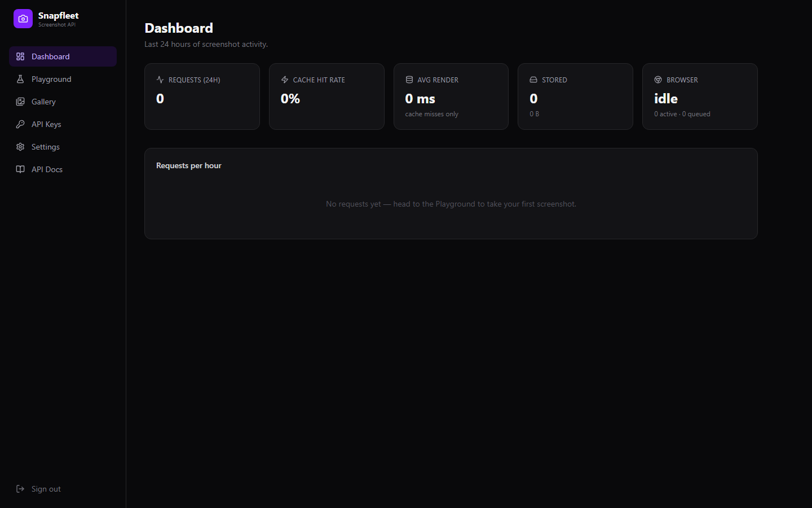812x508 pixels.
Task: Click the STORED label
Action: tap(554, 80)
